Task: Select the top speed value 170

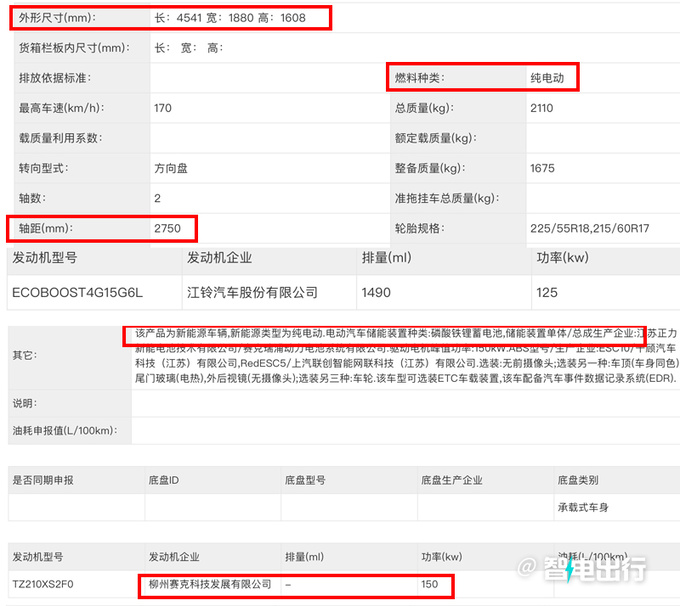Action: 163,108
